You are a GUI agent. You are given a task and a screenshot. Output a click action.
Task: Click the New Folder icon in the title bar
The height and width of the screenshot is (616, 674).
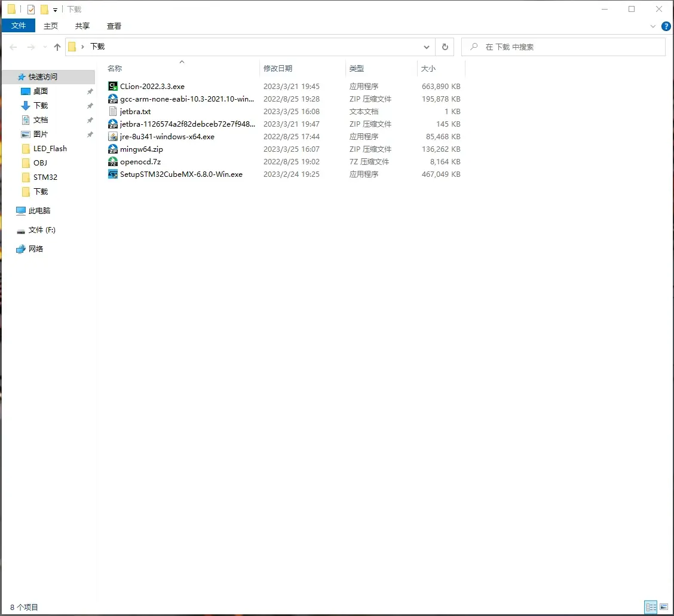[x=44, y=9]
